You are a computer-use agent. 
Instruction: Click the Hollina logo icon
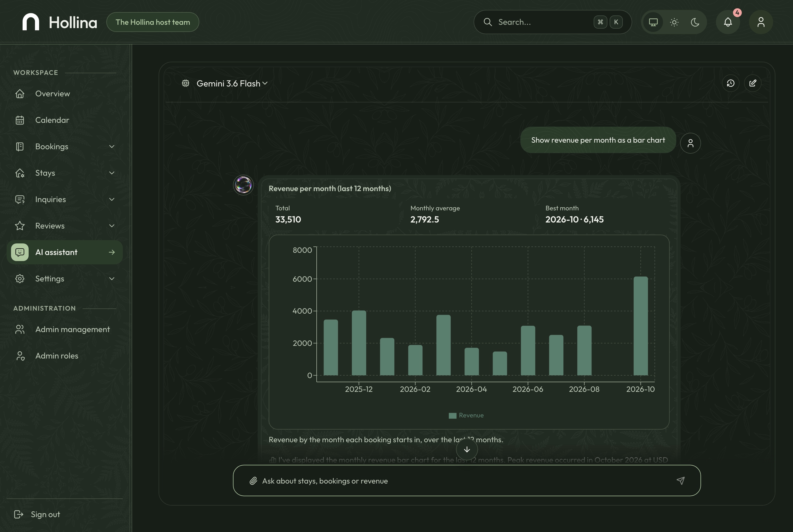(x=31, y=22)
